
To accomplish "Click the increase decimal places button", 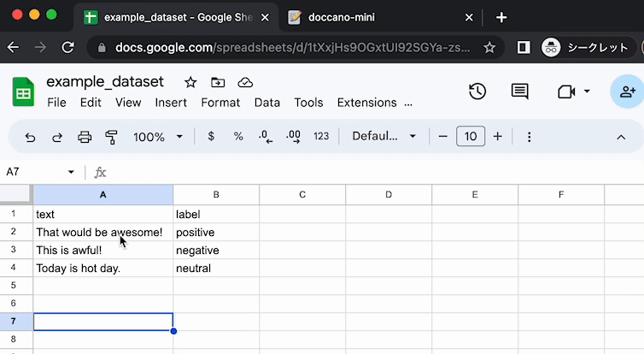I will point(294,137).
